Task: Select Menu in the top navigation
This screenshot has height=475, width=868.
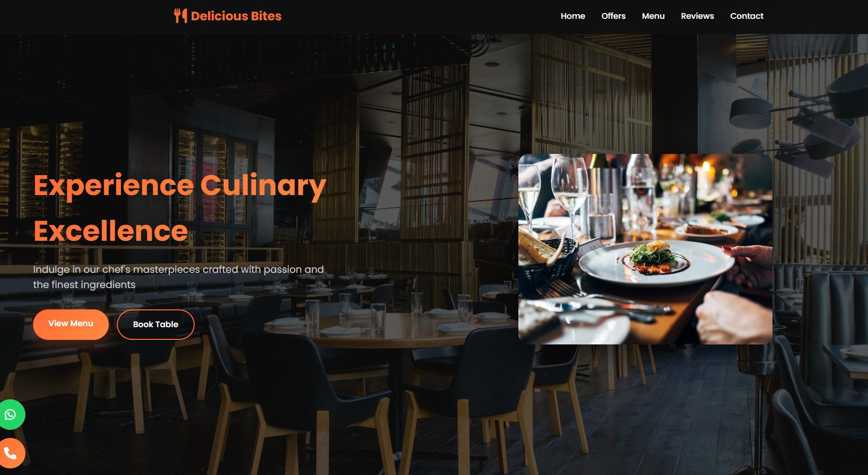Action: coord(653,16)
